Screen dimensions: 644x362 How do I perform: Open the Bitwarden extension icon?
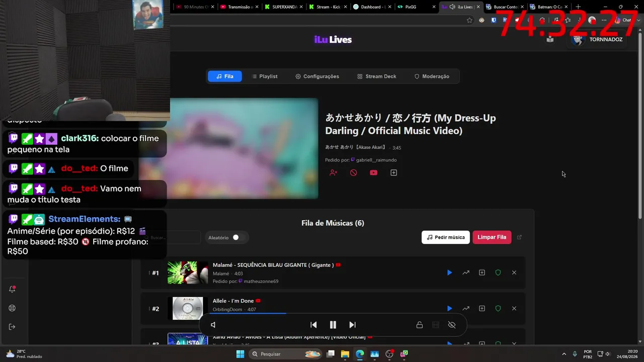click(493, 20)
